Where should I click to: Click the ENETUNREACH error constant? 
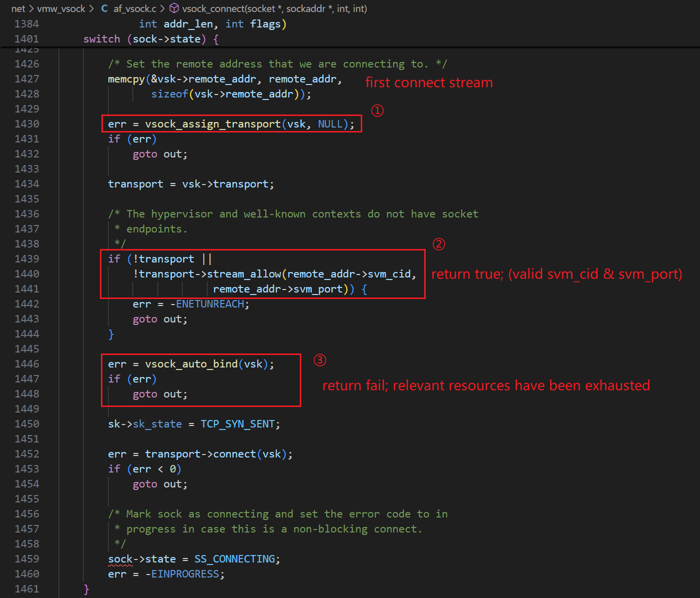(210, 304)
